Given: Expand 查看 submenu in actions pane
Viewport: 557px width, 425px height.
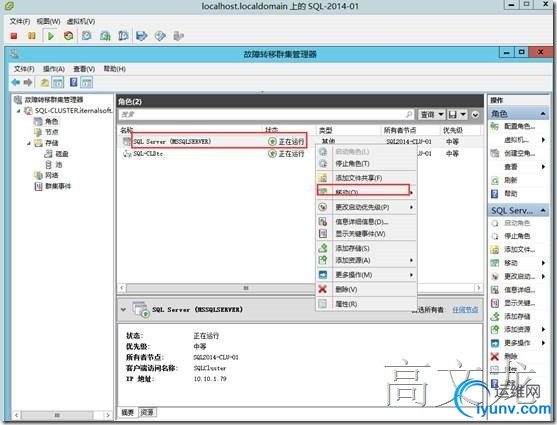Looking at the screenshot, I should coord(543,167).
